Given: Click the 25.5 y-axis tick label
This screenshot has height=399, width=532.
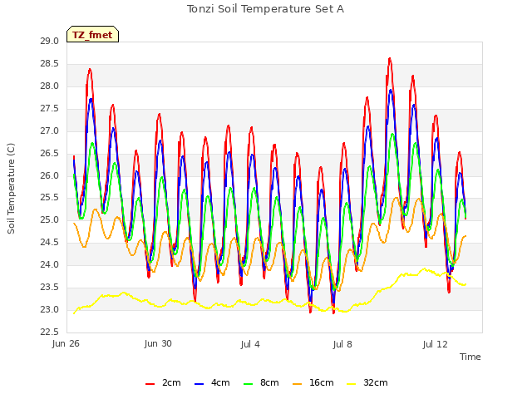Looking at the screenshot, I should pos(50,198).
